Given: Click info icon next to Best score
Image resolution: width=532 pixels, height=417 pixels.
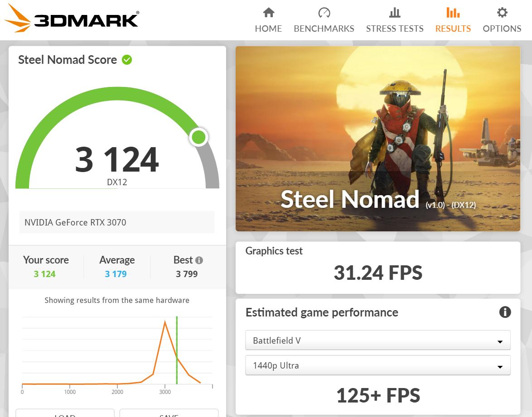Looking at the screenshot, I should (199, 260).
